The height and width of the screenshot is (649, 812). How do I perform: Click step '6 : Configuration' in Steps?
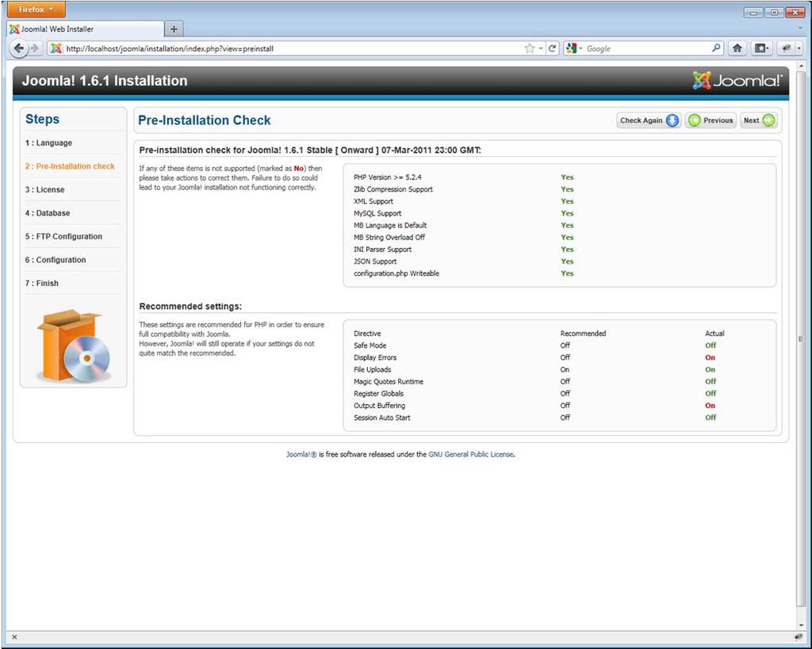click(56, 260)
